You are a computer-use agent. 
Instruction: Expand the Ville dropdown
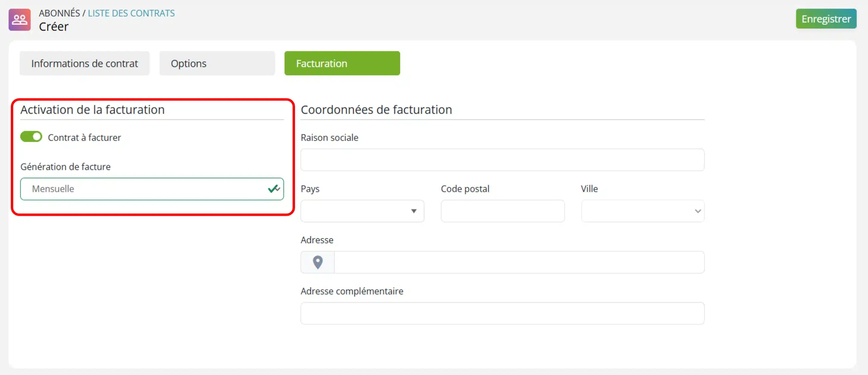pyautogui.click(x=643, y=211)
